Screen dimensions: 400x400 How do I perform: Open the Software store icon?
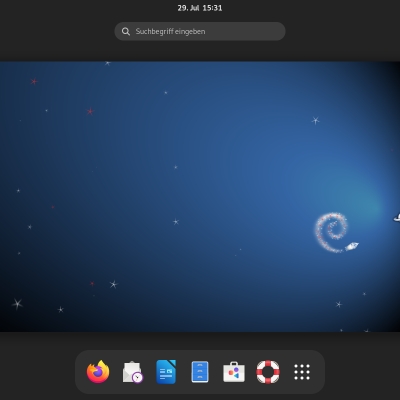point(234,372)
